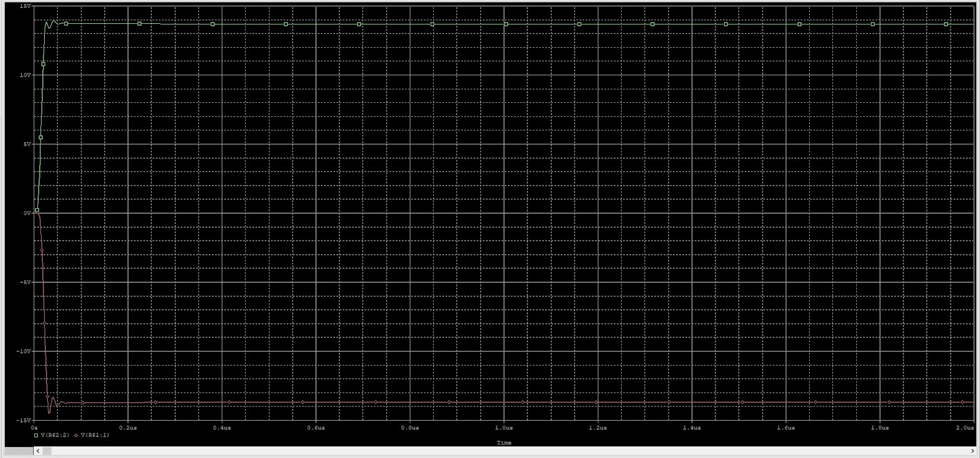Image resolution: width=980 pixels, height=458 pixels.
Task: Click the 0V y-axis label
Action: coord(26,213)
